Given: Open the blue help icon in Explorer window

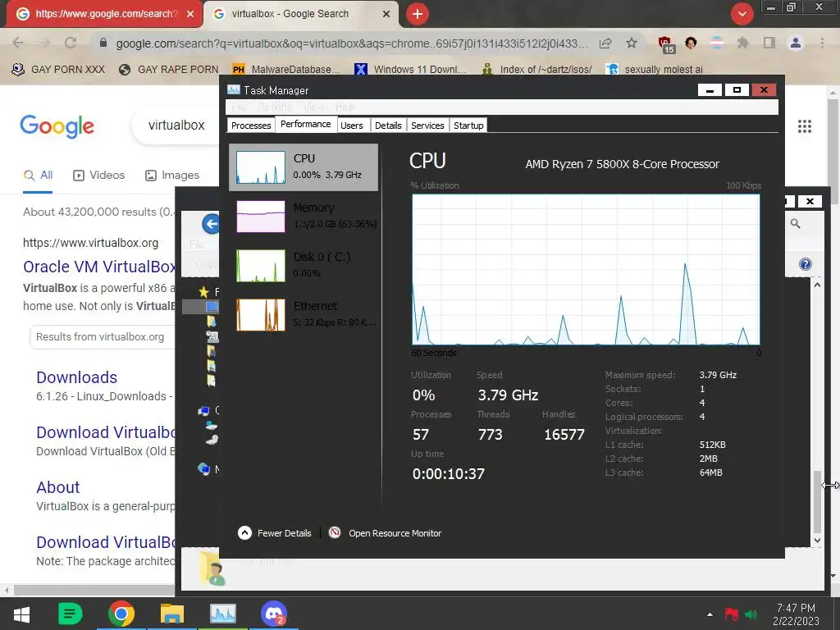Looking at the screenshot, I should tap(806, 264).
